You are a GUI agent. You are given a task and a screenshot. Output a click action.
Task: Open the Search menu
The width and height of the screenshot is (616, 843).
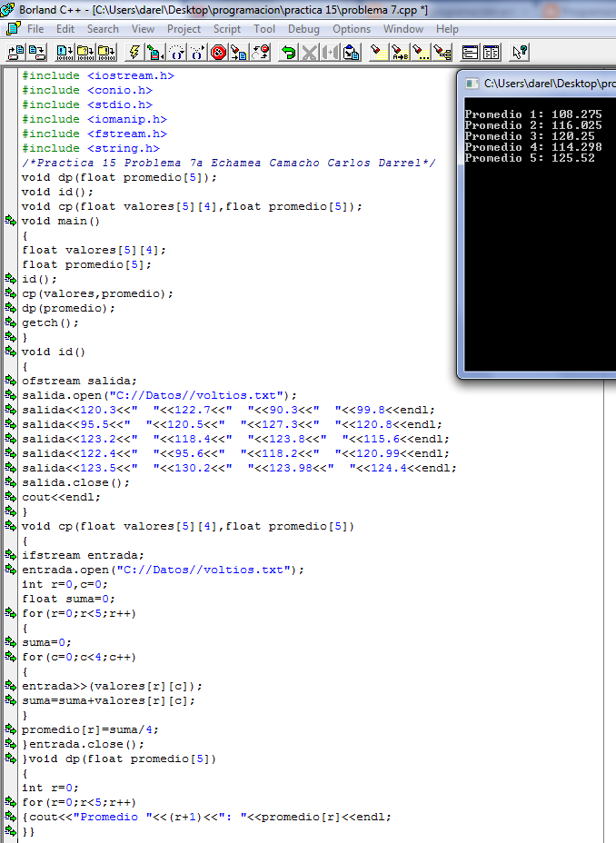103,29
